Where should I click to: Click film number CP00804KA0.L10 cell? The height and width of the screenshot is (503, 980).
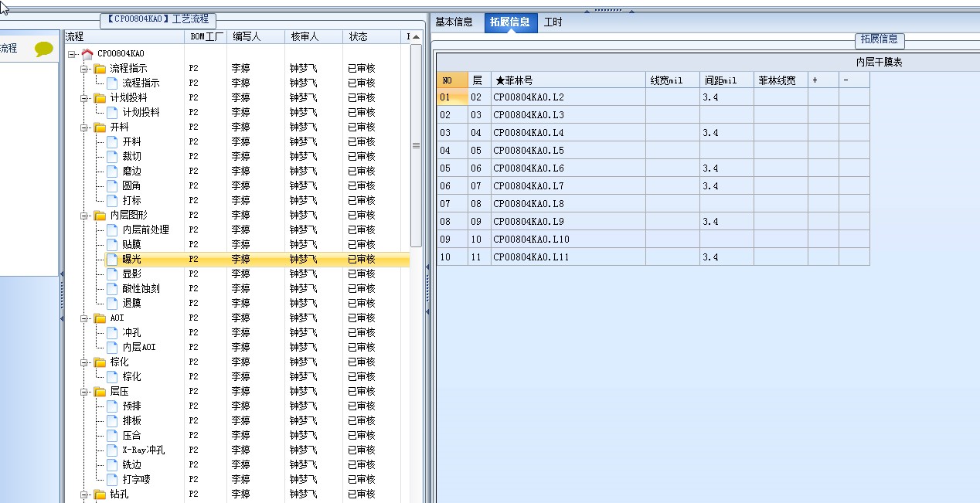tap(568, 240)
